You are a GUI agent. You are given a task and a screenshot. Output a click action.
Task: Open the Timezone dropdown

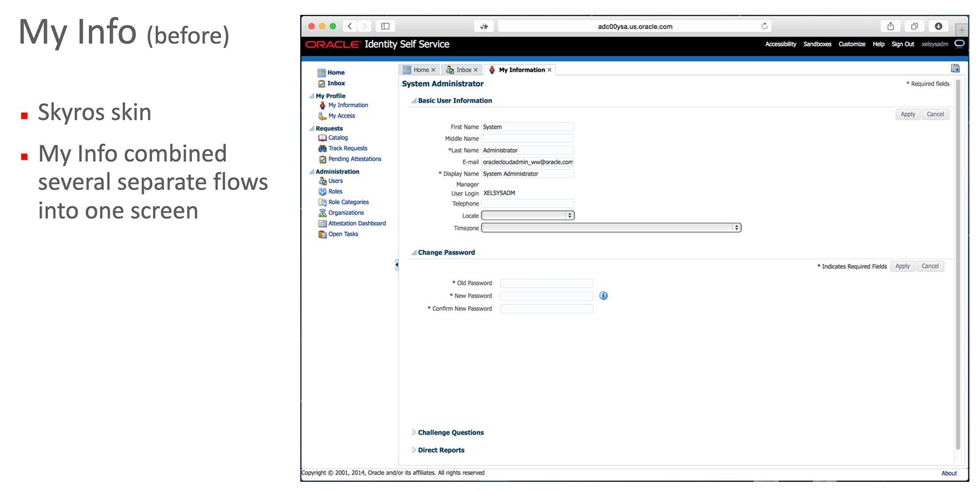click(x=611, y=228)
